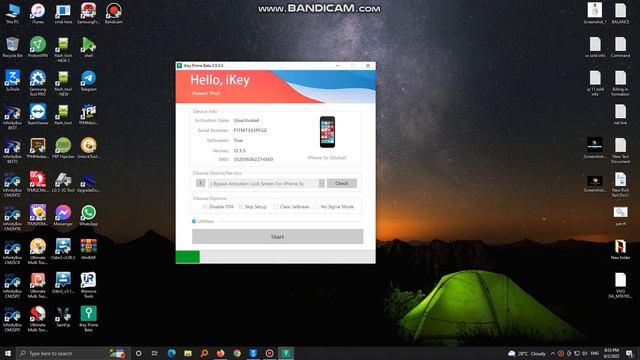The width and height of the screenshot is (640, 360).
Task: Click the IMEI number value
Action: 253,159
